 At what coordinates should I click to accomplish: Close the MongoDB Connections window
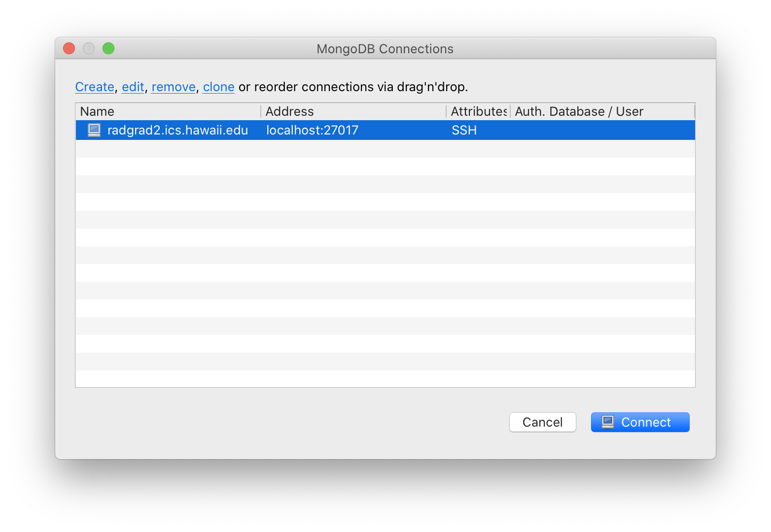pyautogui.click(x=69, y=48)
